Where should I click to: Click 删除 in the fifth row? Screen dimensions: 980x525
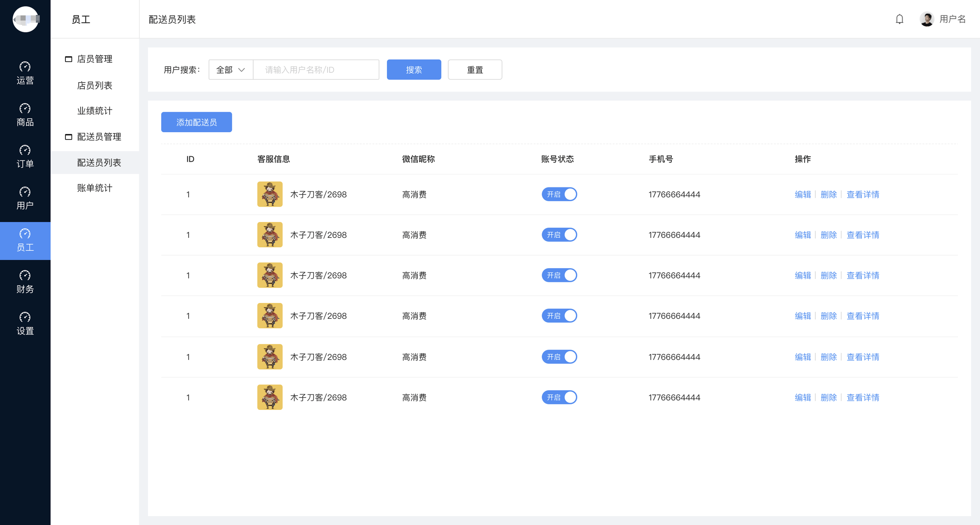829,357
